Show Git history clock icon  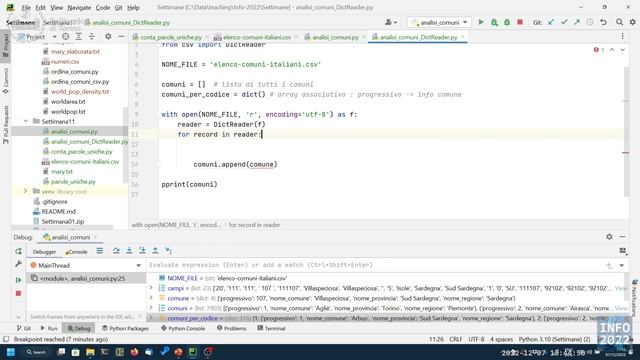pyautogui.click(x=590, y=22)
